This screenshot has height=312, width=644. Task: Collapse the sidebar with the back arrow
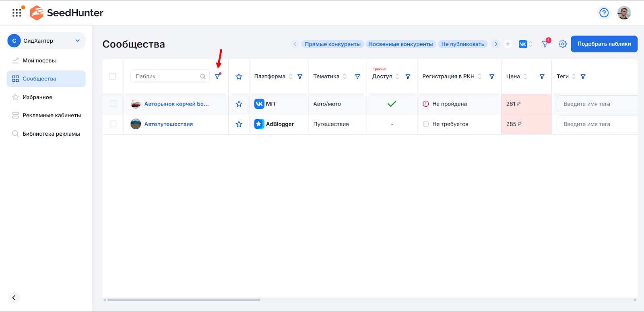[14, 298]
